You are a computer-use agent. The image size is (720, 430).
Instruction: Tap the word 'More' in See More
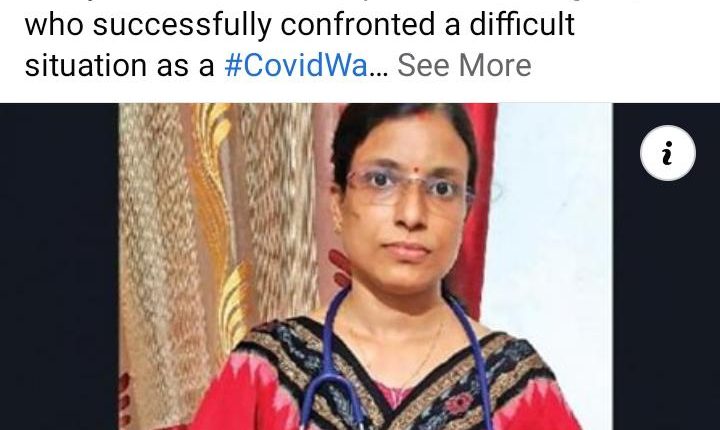click(x=495, y=65)
